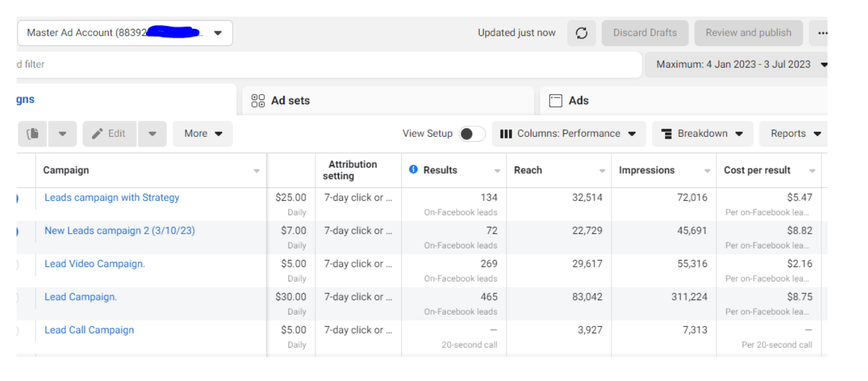Open the three-dot more options menu
The image size is (868, 381).
pyautogui.click(x=821, y=33)
